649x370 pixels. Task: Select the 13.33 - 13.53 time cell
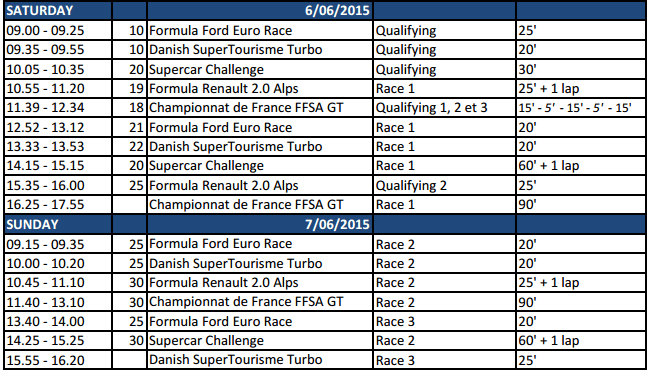click(58, 147)
